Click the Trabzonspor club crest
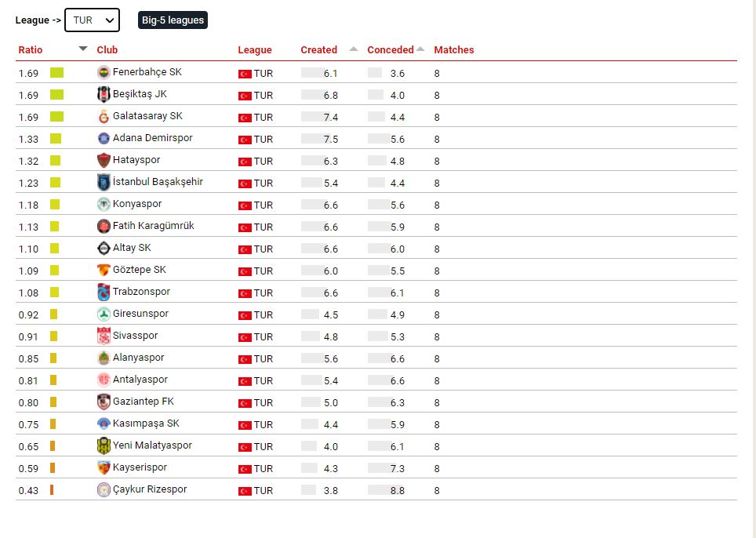Screen dimensions: 756x538 [x=104, y=293]
